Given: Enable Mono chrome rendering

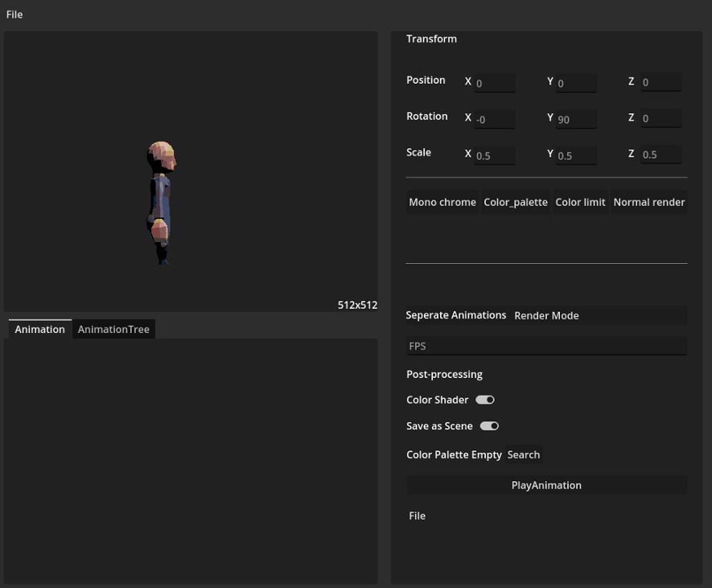Looking at the screenshot, I should coord(442,202).
